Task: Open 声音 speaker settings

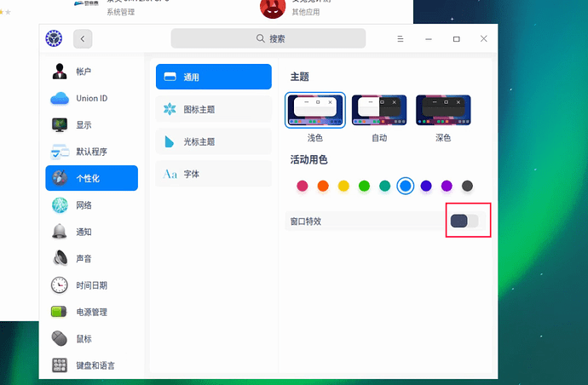Action: pos(91,258)
